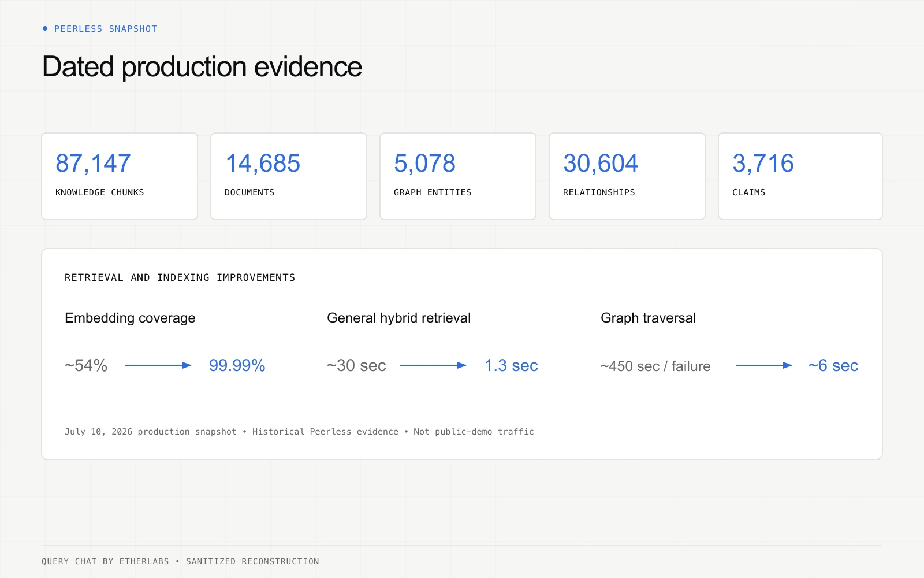Image resolution: width=924 pixels, height=578 pixels.
Task: Click the Not public-demo traffic text
Action: (x=474, y=432)
